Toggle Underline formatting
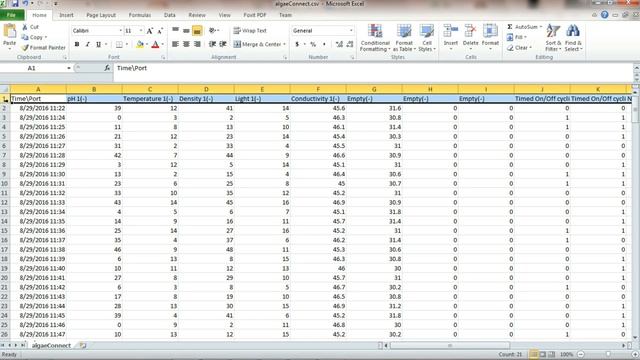The height and width of the screenshot is (360, 640). coord(98,44)
